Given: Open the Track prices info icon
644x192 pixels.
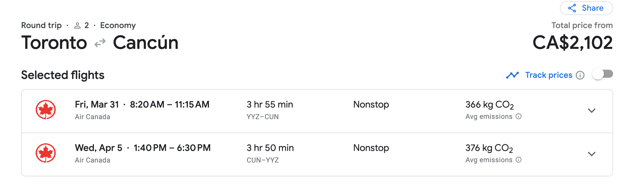Looking at the screenshot, I should tap(580, 75).
